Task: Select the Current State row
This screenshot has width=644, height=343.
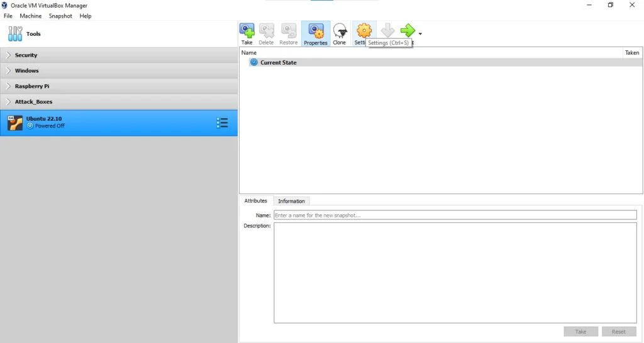Action: [441, 62]
